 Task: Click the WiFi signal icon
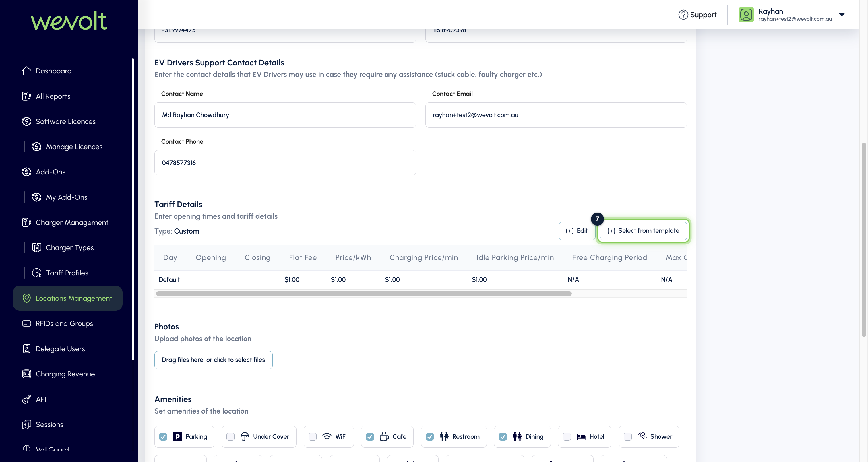[x=327, y=437]
